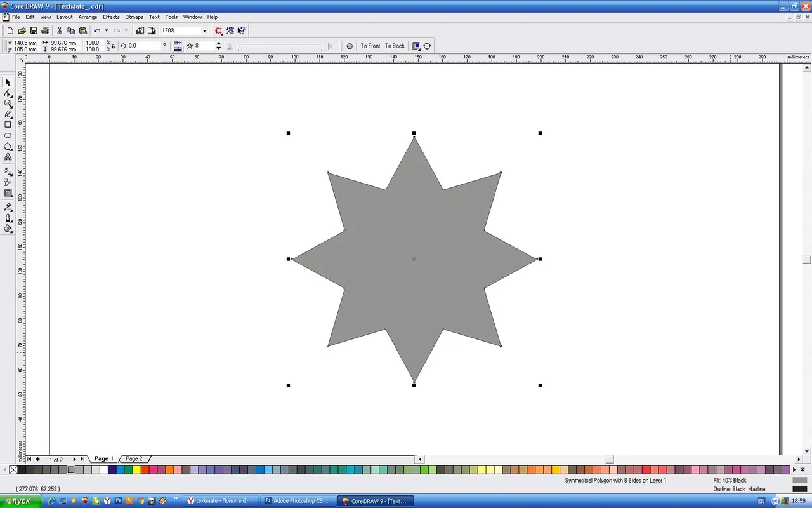Switch to Adobe Photoshop taskbar window

pyautogui.click(x=298, y=501)
